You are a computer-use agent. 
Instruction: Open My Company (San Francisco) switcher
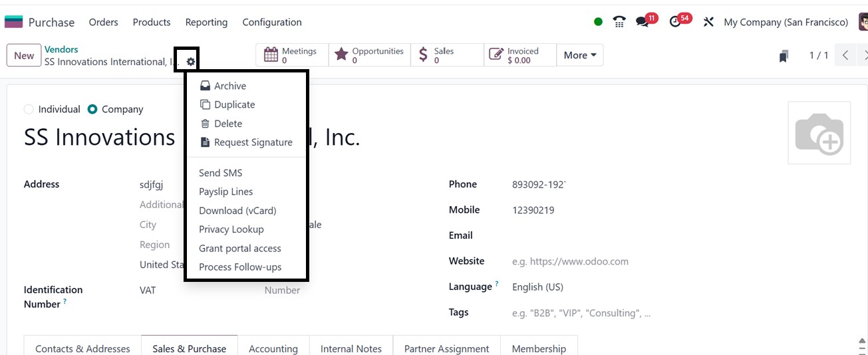(x=786, y=23)
